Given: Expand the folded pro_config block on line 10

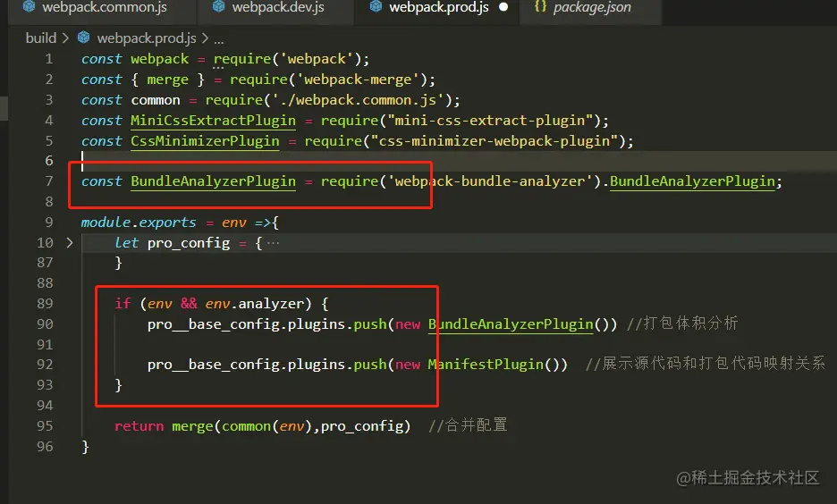Looking at the screenshot, I should point(70,243).
